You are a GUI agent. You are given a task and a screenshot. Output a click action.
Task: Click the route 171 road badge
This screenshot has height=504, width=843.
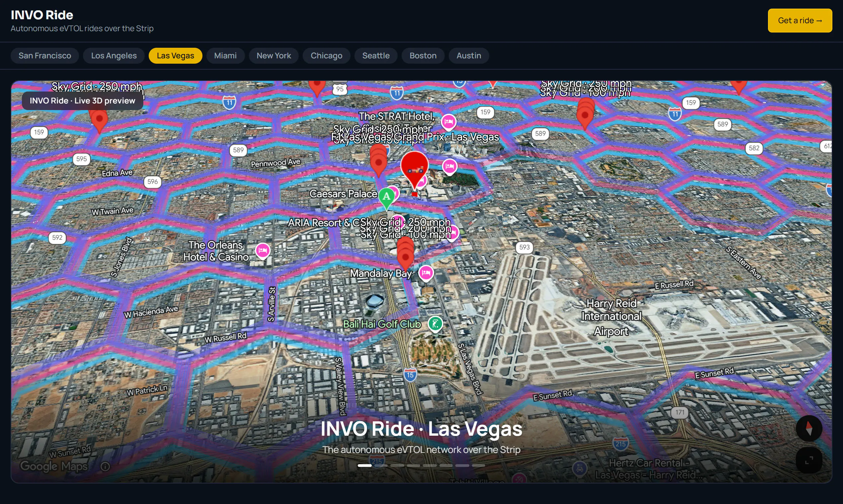coord(679,412)
